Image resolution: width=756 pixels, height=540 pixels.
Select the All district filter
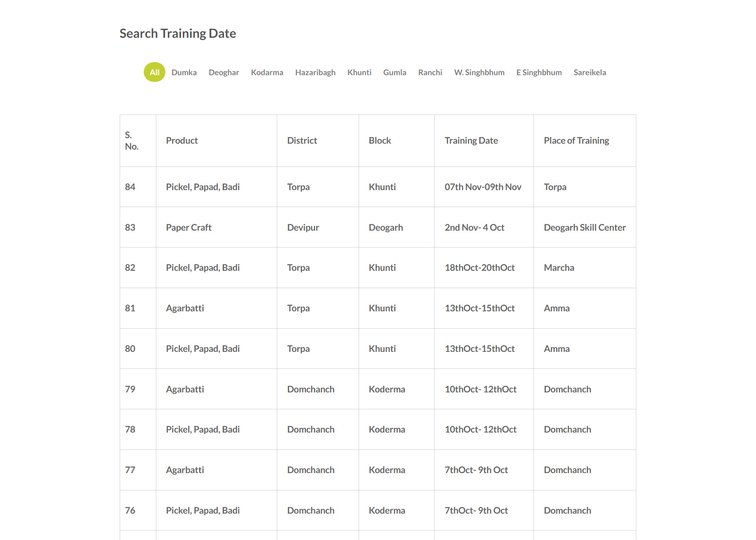pyautogui.click(x=154, y=72)
